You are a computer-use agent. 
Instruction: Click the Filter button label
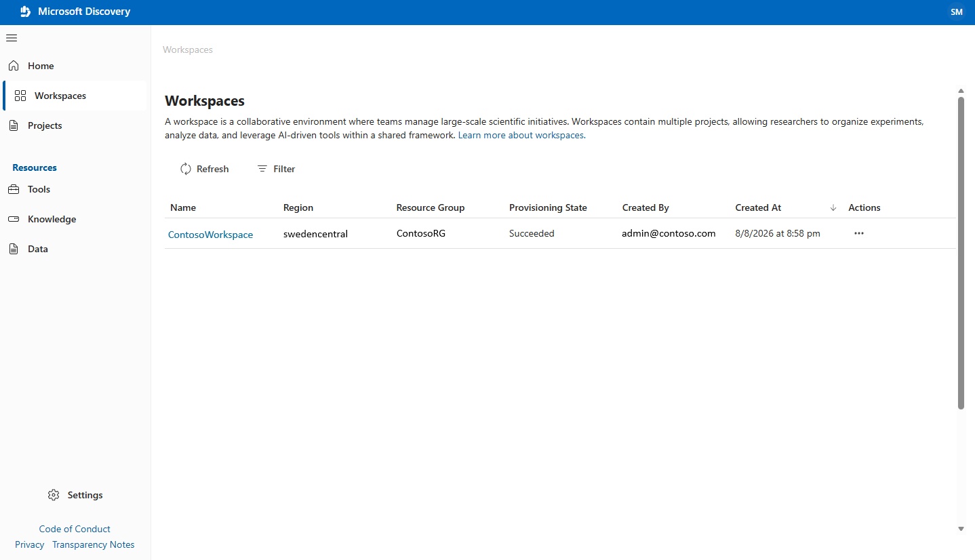click(284, 169)
